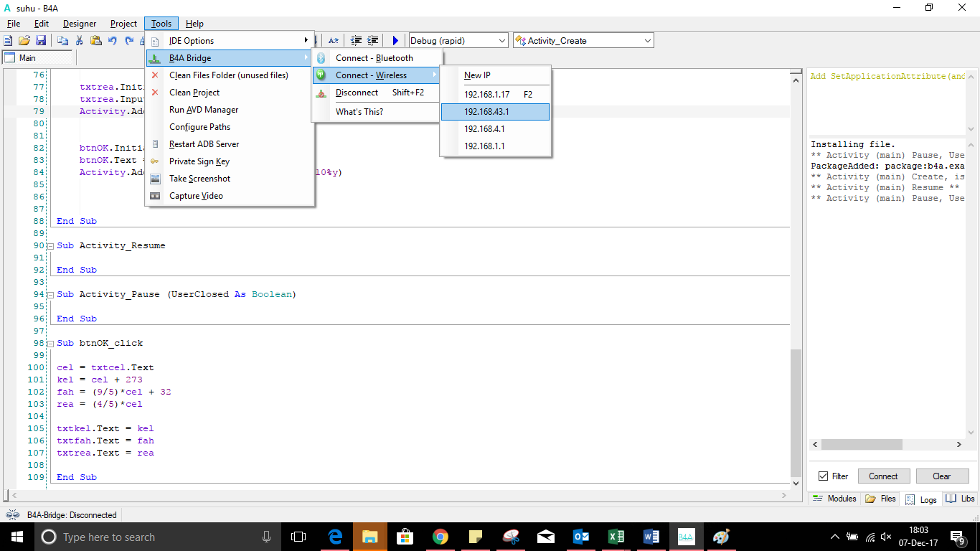Click the Copy toolbar icon
This screenshot has height=551, width=980.
pos(62,41)
